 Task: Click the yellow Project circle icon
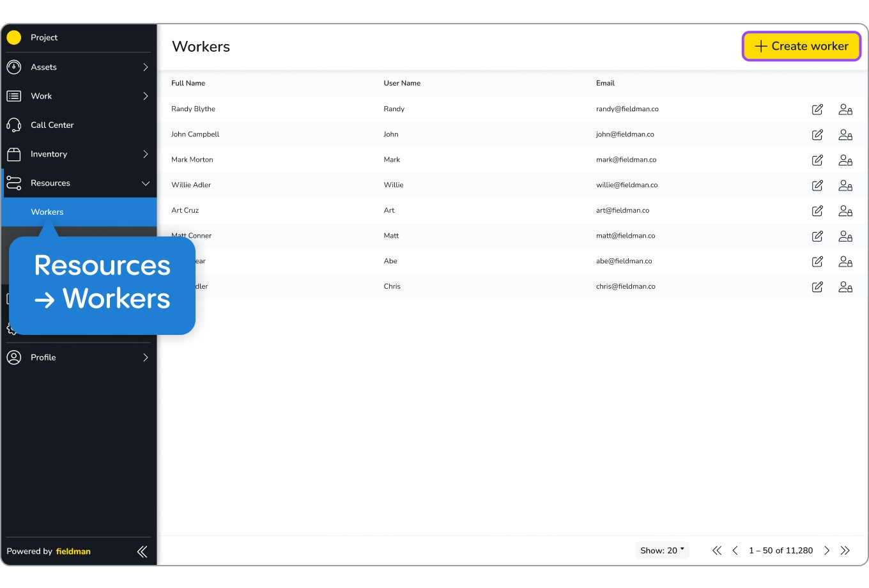14,38
